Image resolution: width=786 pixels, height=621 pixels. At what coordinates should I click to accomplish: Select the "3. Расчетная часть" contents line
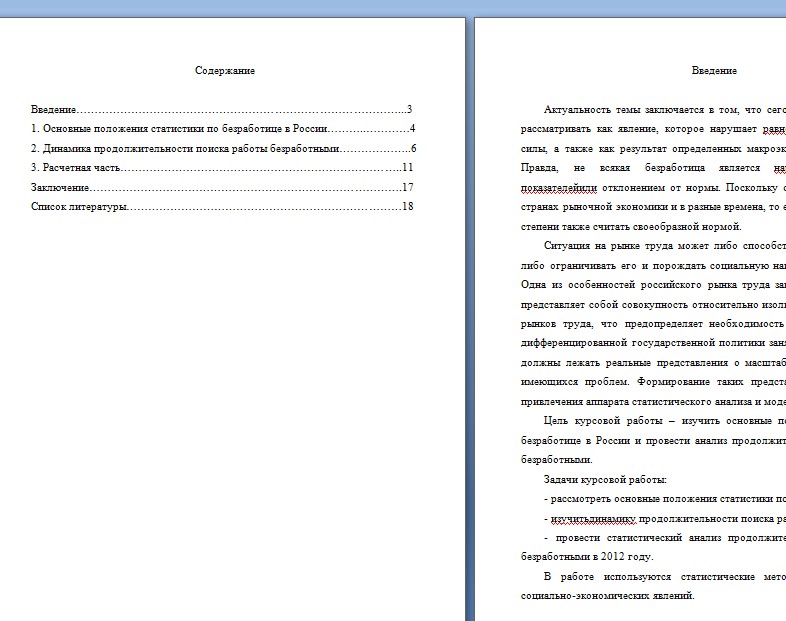tap(75, 168)
